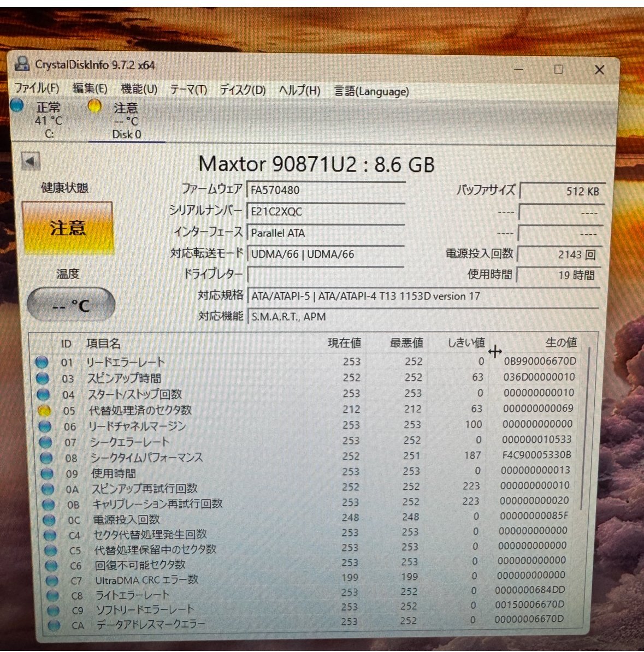Click raw value 000000010533

pyautogui.click(x=536, y=440)
